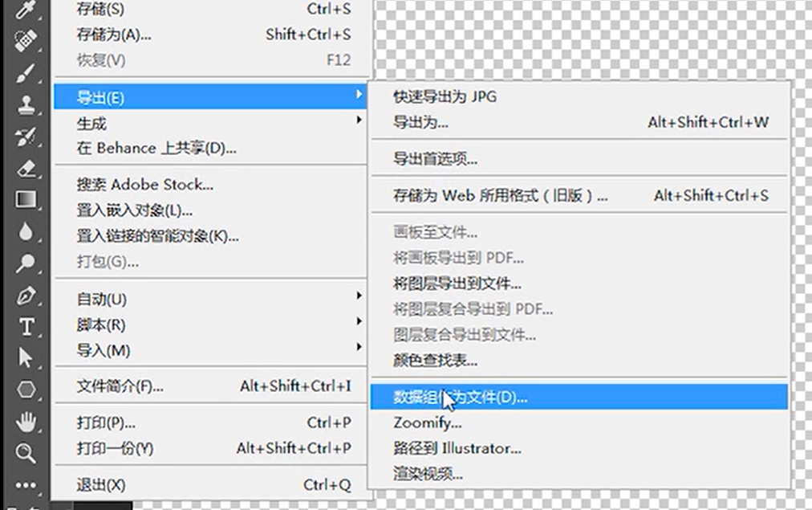This screenshot has width=812, height=510.
Task: Select the Eraser tool
Action: pos(25,169)
